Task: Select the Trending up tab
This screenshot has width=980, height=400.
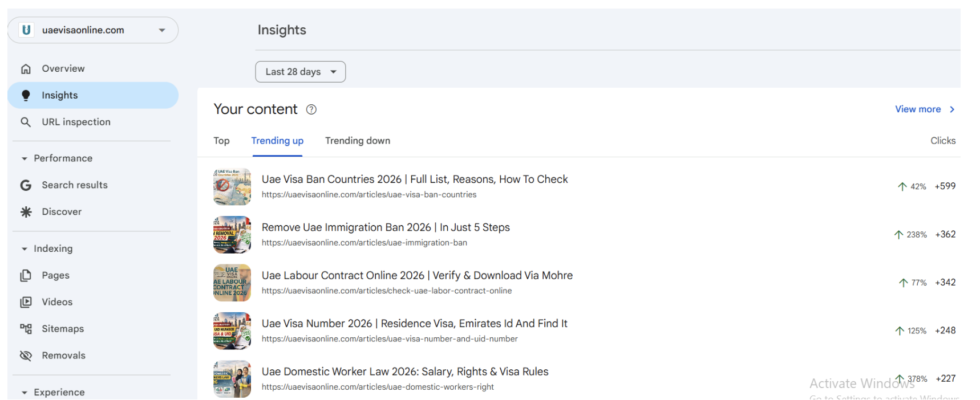Action: pos(277,141)
